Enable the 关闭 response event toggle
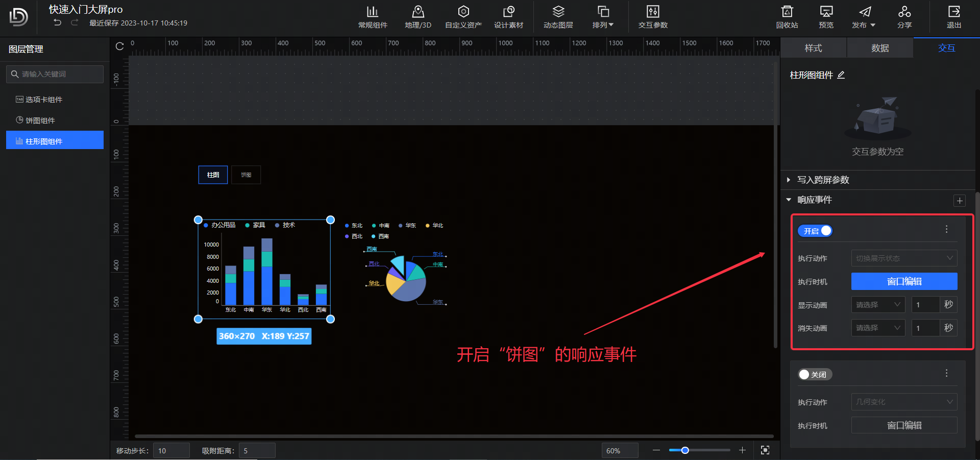The width and height of the screenshot is (980, 460). [815, 374]
